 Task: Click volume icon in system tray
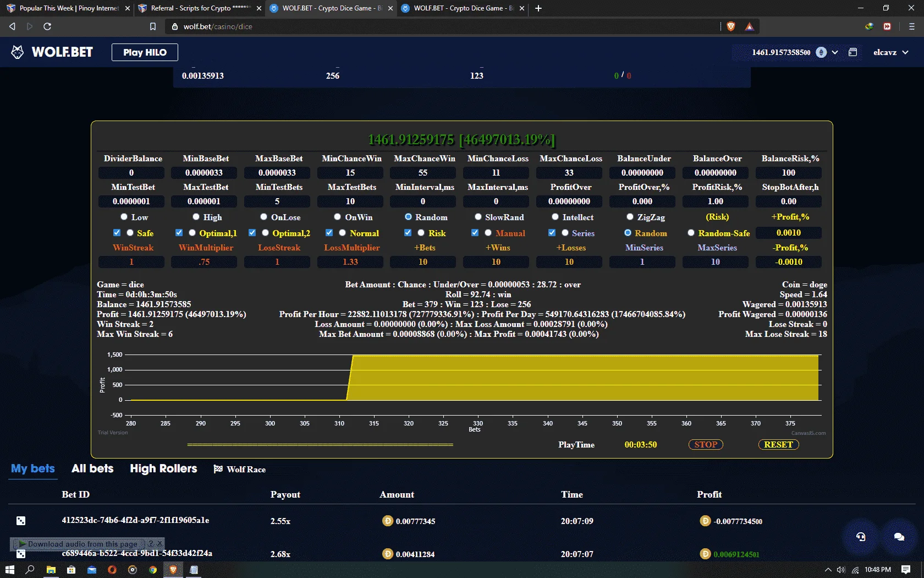[x=840, y=570]
